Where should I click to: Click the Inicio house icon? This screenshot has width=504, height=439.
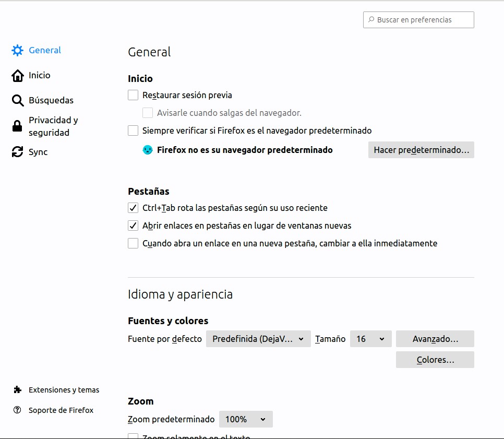pos(17,76)
